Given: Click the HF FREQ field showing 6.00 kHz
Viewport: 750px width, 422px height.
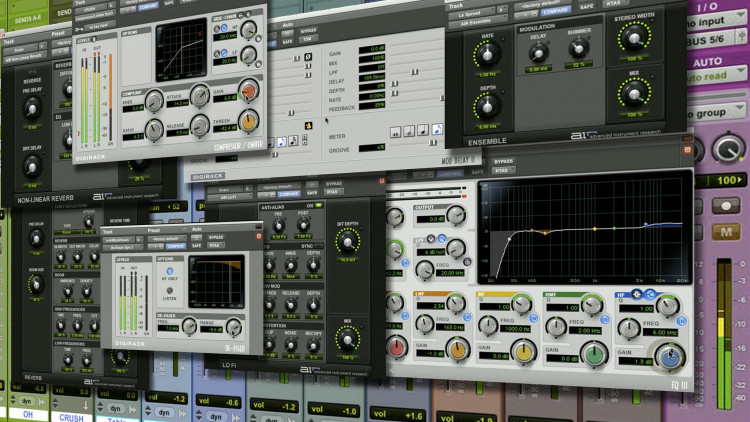Looking at the screenshot, I should click(660, 332).
